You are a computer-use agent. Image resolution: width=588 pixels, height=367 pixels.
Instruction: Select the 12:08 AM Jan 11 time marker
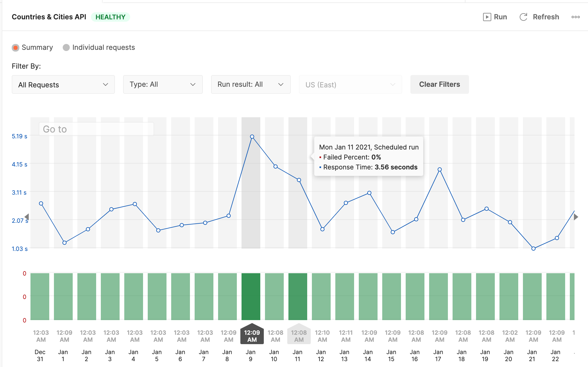pos(299,336)
